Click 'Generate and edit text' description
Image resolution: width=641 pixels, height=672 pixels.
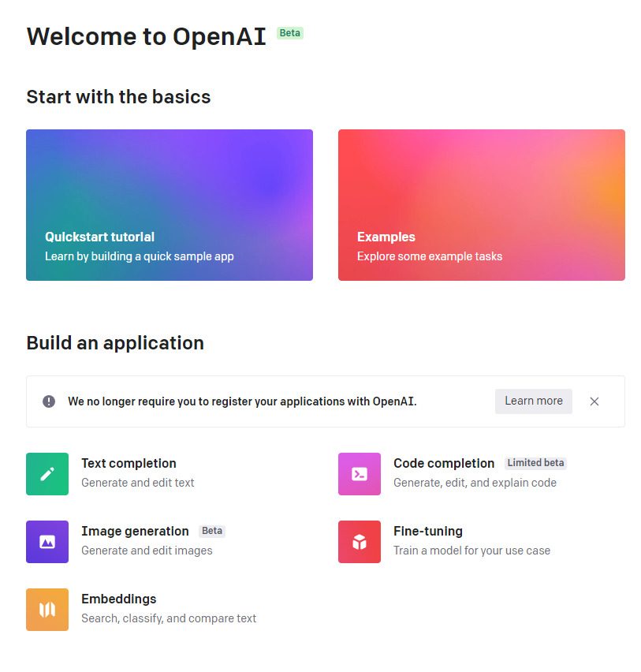tap(137, 483)
